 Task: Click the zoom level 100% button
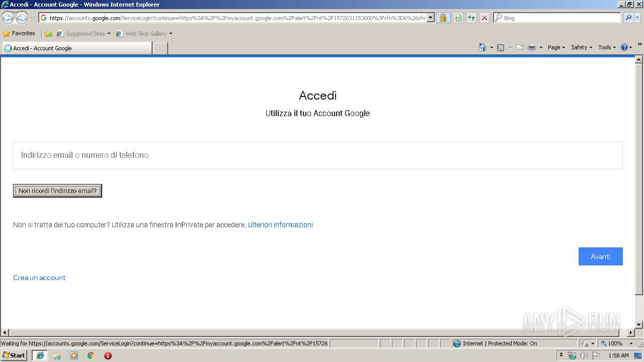coord(611,343)
